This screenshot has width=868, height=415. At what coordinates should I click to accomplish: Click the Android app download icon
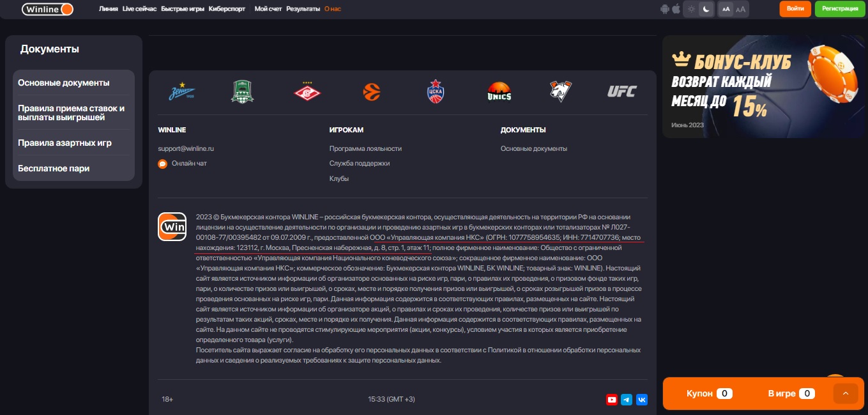[x=665, y=9]
